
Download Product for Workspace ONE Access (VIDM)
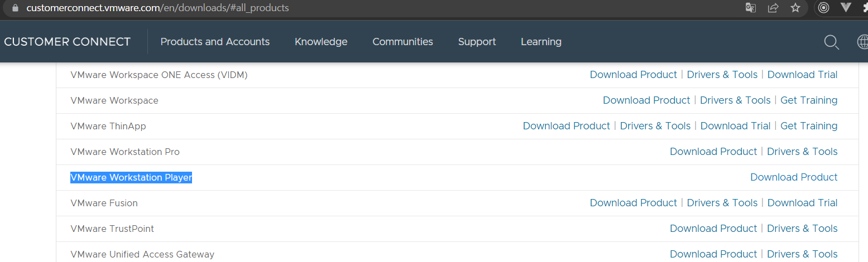coord(634,75)
